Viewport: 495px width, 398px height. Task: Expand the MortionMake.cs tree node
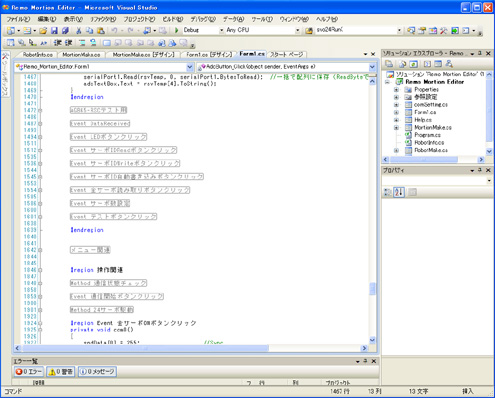tap(396, 128)
